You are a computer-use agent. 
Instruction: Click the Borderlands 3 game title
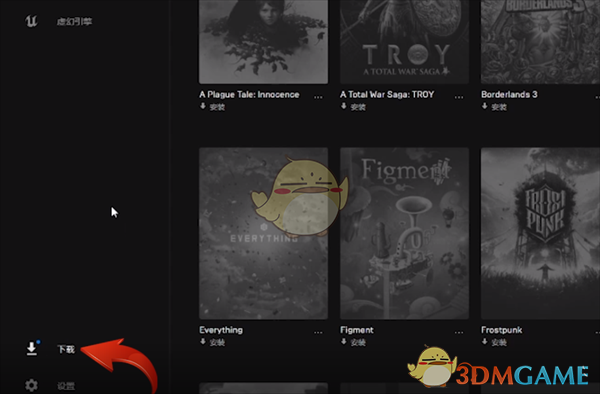pyautogui.click(x=509, y=94)
